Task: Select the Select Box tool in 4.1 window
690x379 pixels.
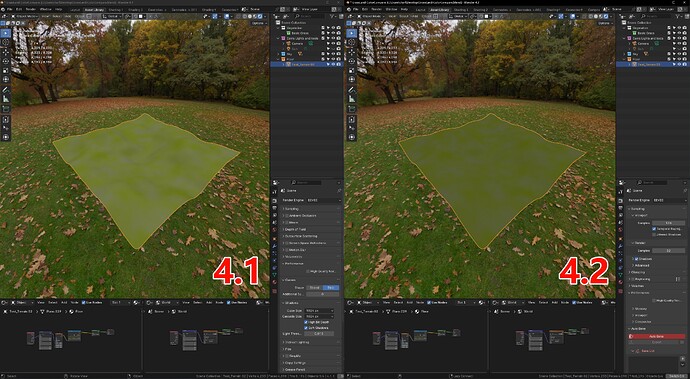Action: (6, 33)
